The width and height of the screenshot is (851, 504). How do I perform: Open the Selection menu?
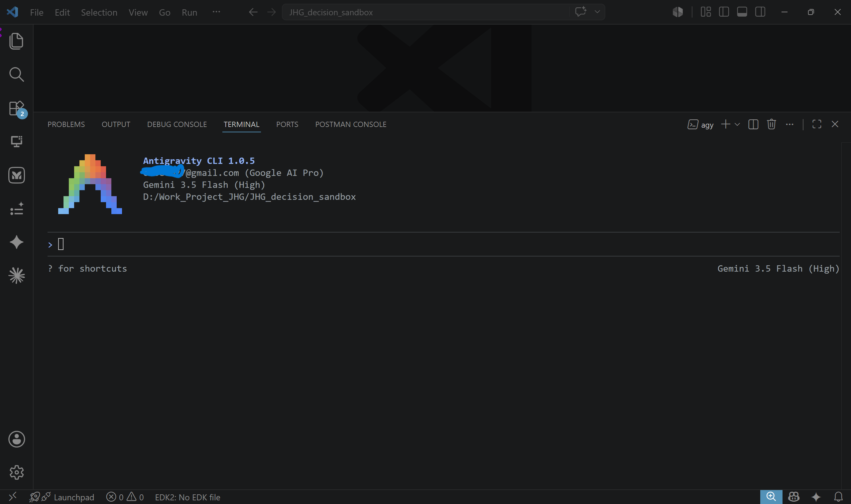tap(99, 13)
